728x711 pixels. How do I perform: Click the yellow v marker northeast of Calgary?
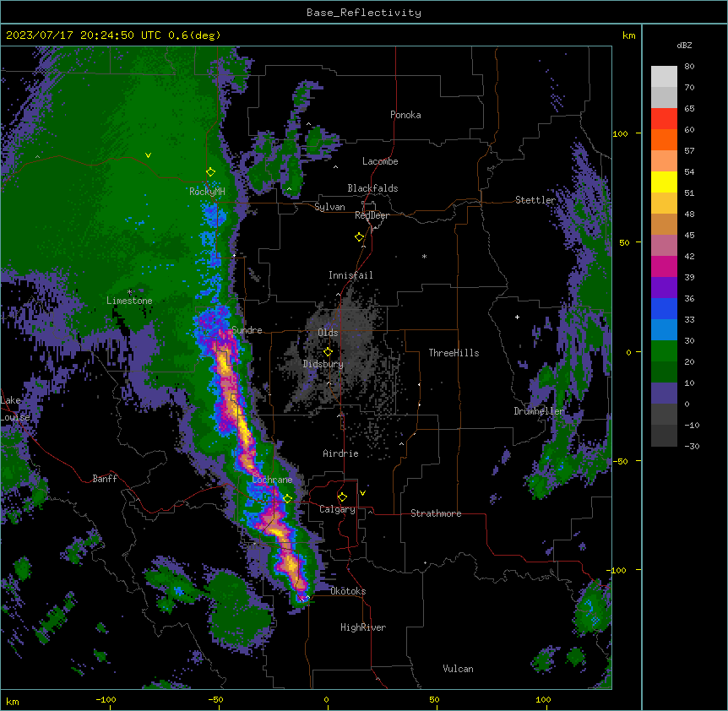(x=362, y=493)
